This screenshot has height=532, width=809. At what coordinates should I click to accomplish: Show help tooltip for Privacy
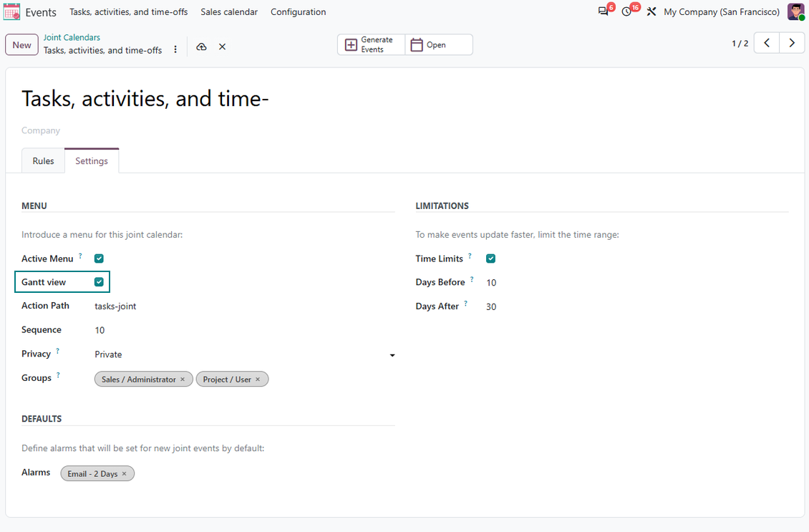[x=58, y=351]
